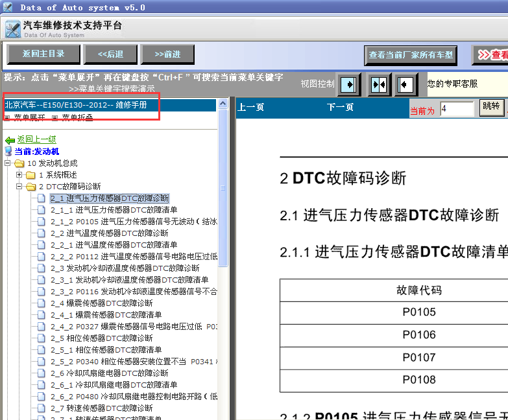The image size is (508, 420).
Task: Click the tree panel scroll up arrow
Action: click(x=223, y=104)
